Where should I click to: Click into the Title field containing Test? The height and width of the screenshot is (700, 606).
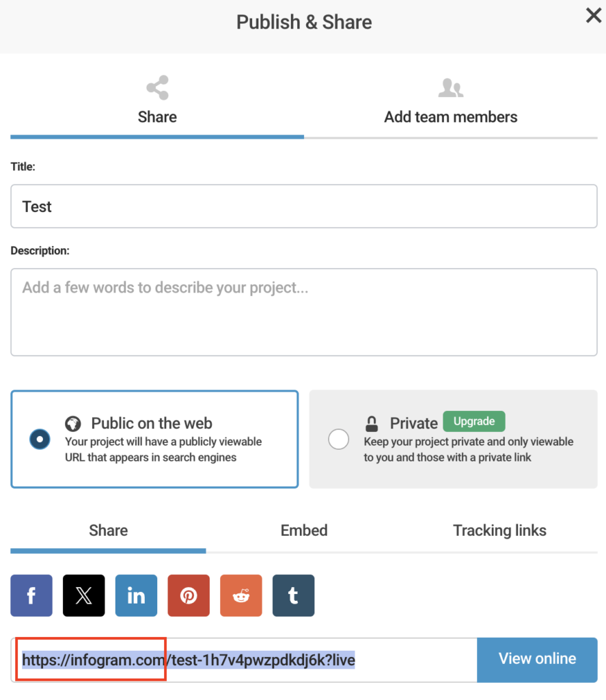pos(304,206)
